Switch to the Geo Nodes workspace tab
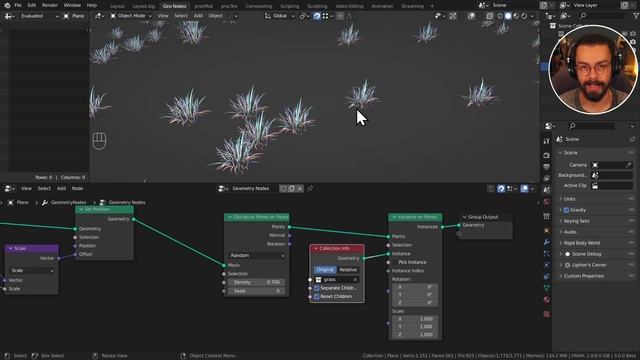 click(174, 6)
